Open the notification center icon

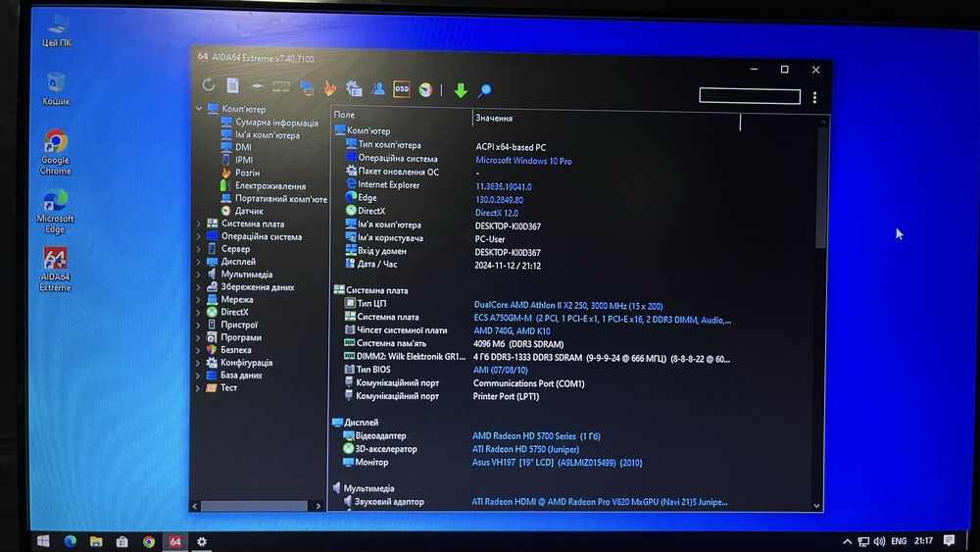coord(949,541)
